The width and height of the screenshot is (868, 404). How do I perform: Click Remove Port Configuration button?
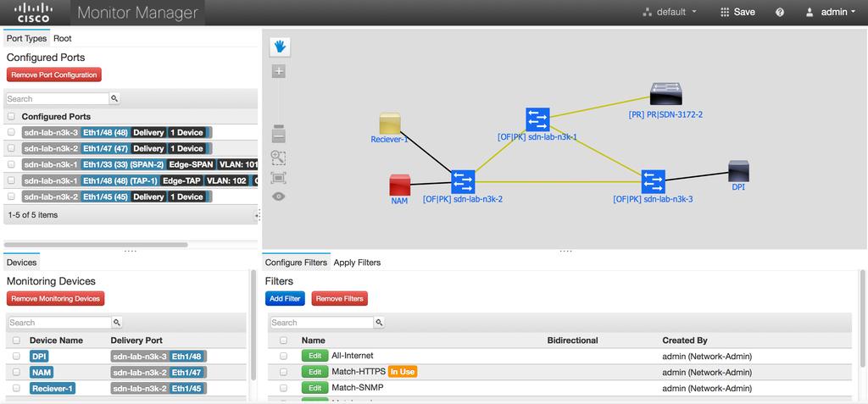click(54, 75)
